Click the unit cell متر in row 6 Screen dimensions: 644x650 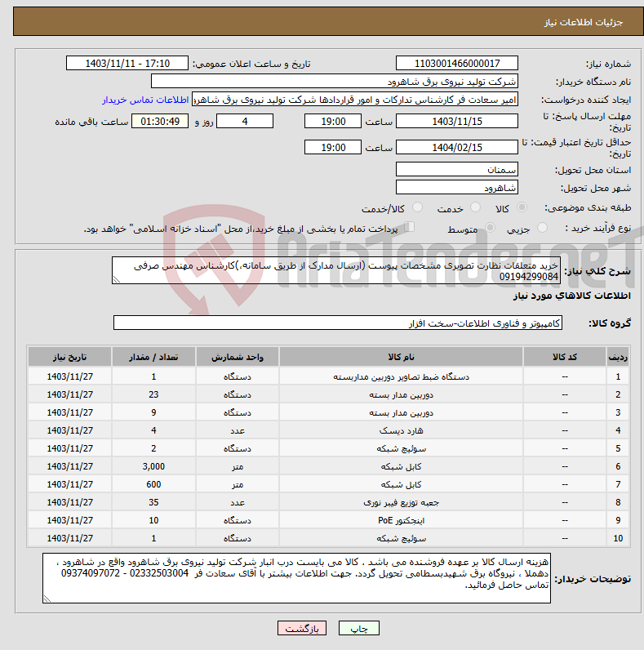(x=237, y=466)
